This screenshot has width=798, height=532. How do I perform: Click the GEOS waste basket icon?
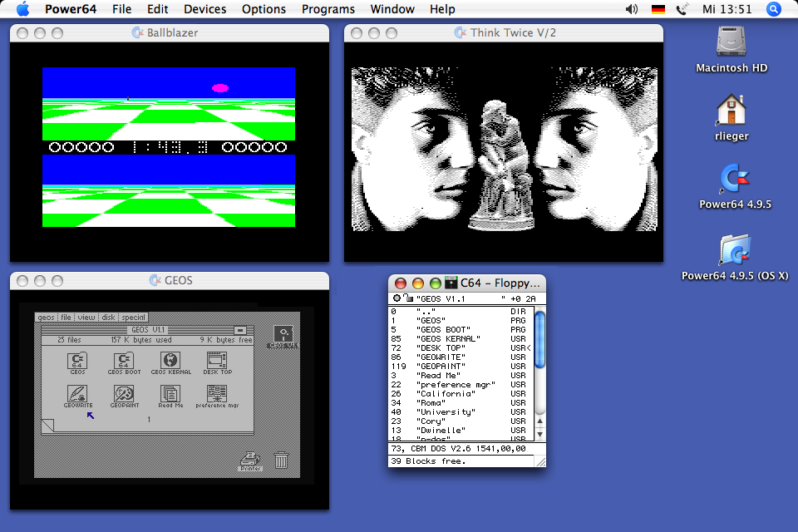[x=281, y=461]
